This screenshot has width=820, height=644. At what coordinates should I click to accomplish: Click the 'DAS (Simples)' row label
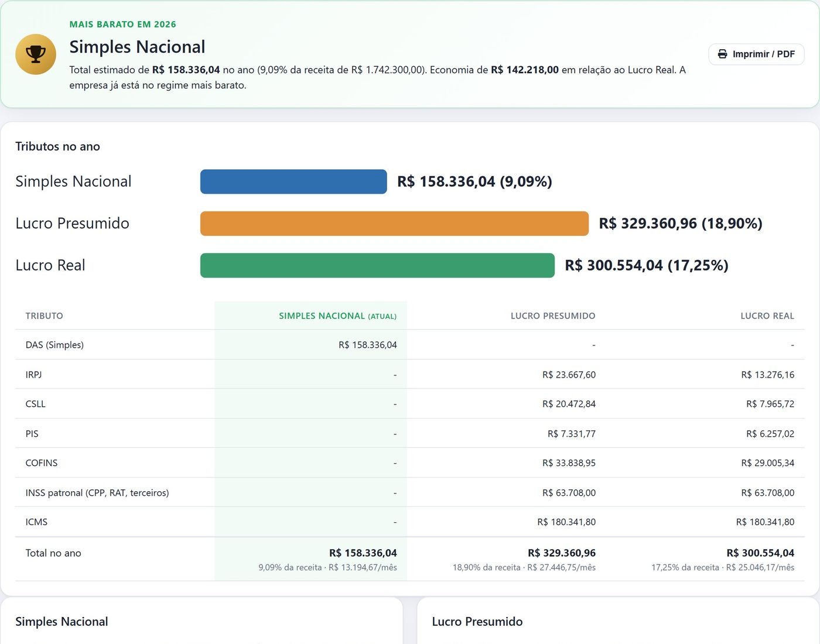pyautogui.click(x=54, y=345)
